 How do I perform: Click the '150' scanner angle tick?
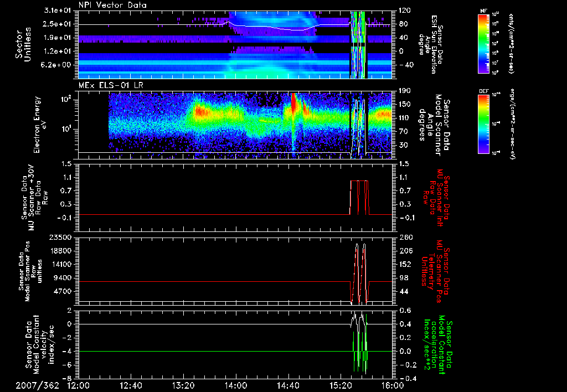405,104
